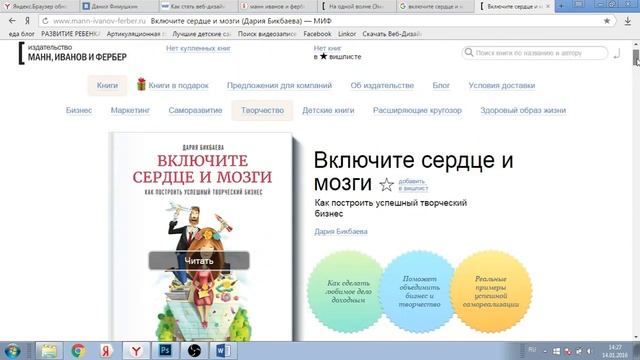Image resolution: width=640 pixels, height=360 pixels.
Task: Click the RU language indicator in the tray
Action: (532, 350)
